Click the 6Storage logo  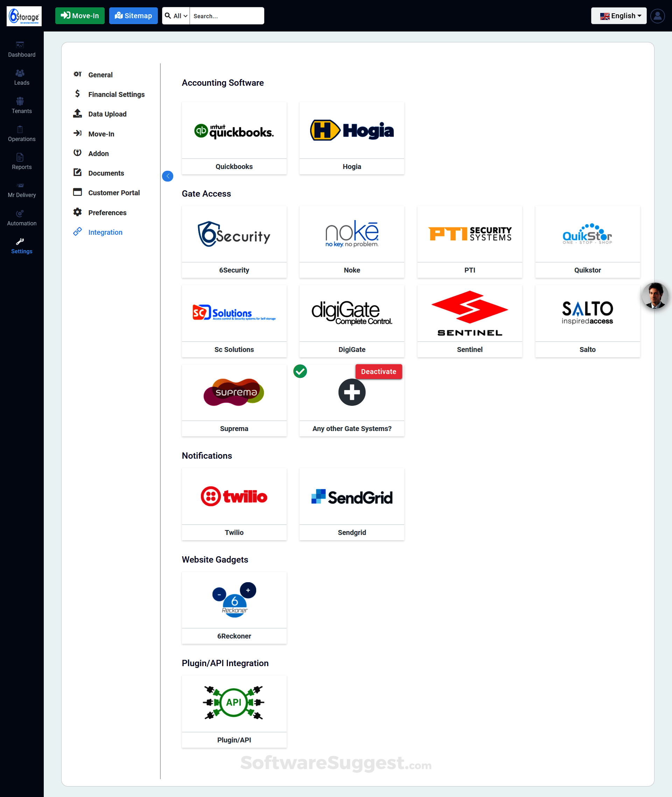(24, 16)
